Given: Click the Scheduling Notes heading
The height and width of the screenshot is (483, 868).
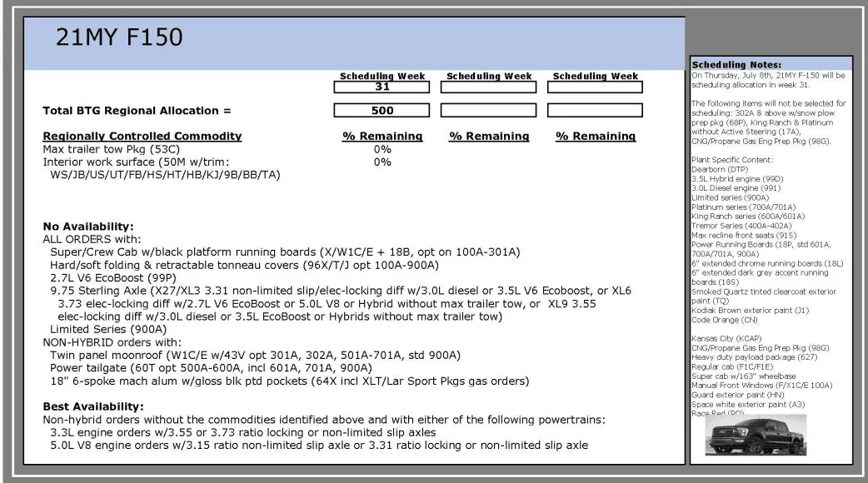Looking at the screenshot, I should coord(736,65).
